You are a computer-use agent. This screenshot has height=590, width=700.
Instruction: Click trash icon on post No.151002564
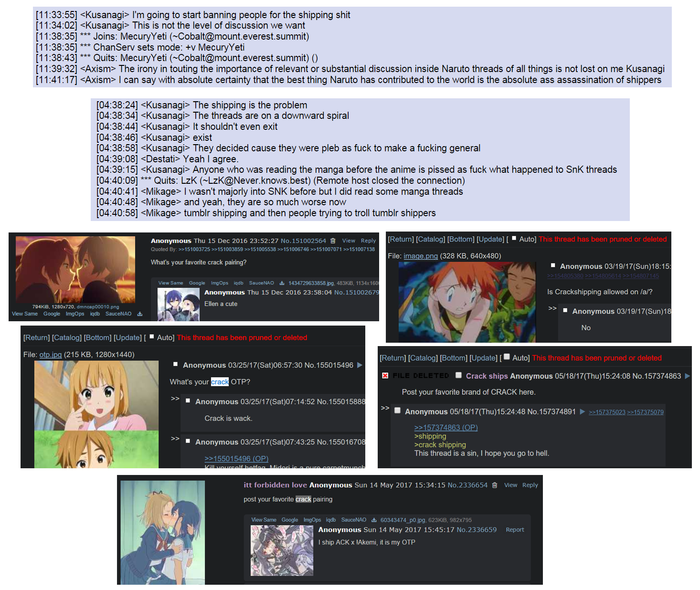(x=333, y=241)
